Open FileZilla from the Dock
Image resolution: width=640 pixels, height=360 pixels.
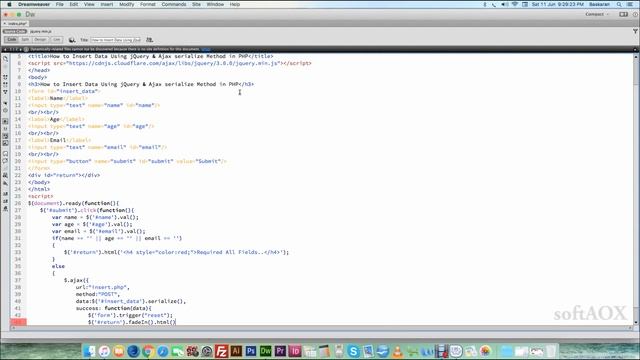tap(222, 351)
